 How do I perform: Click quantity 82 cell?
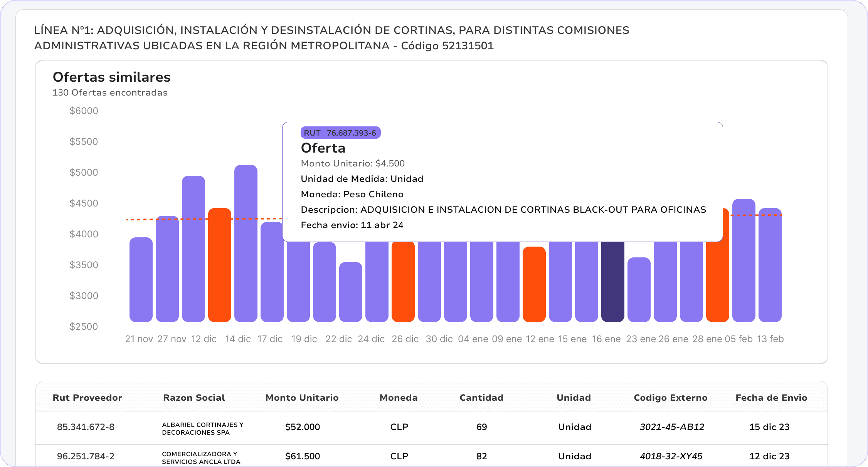point(481,456)
